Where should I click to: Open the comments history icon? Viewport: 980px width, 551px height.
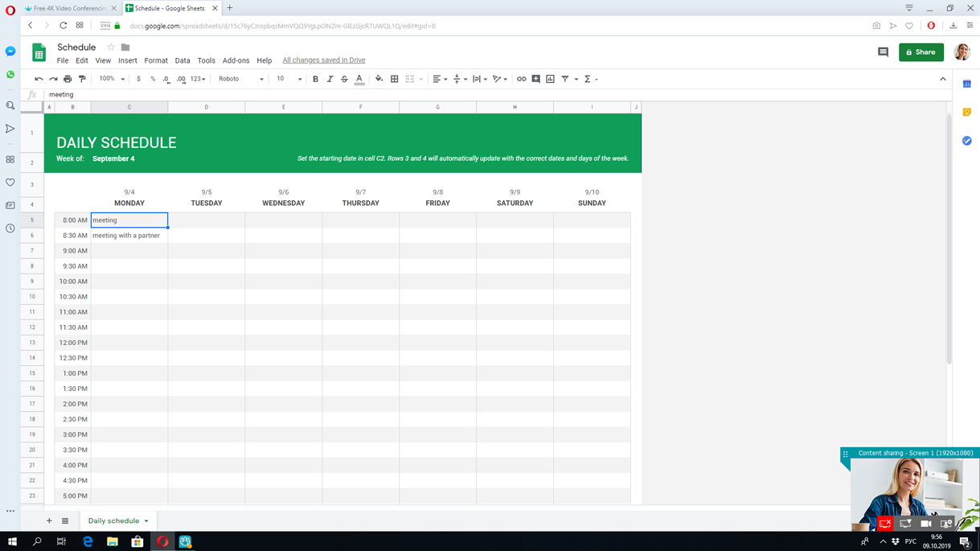[883, 52]
